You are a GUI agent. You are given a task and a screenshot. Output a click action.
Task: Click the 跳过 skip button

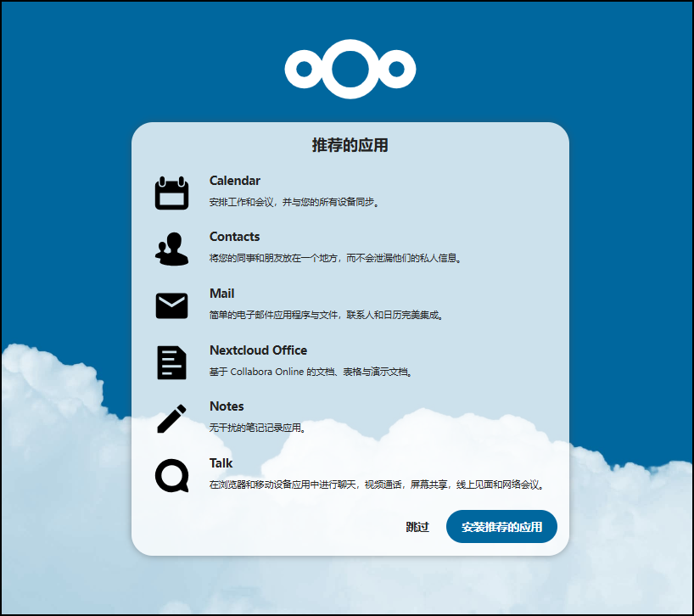tap(417, 527)
